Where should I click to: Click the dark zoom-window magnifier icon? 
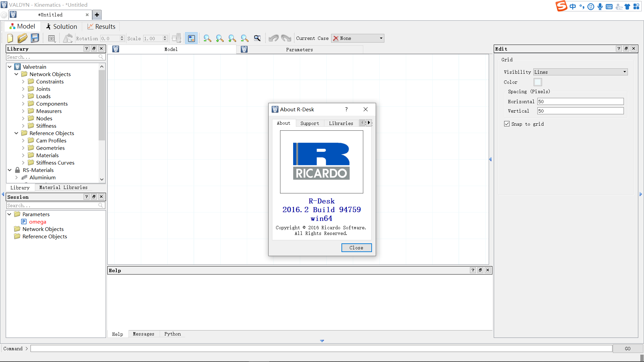(x=257, y=38)
